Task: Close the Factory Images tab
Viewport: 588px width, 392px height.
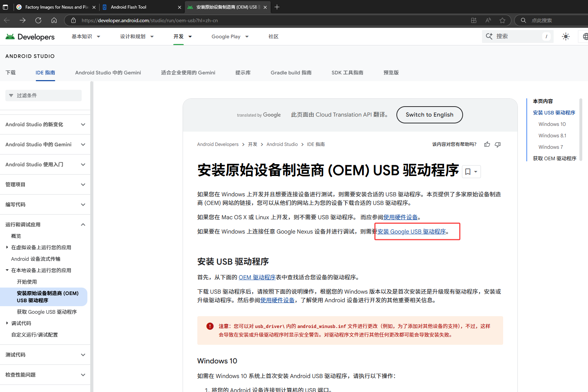Action: click(x=94, y=7)
